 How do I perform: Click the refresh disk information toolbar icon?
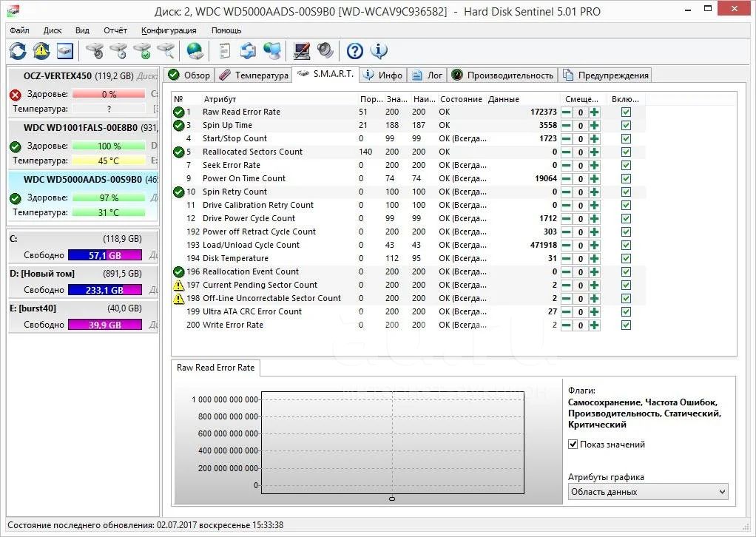pos(18,50)
